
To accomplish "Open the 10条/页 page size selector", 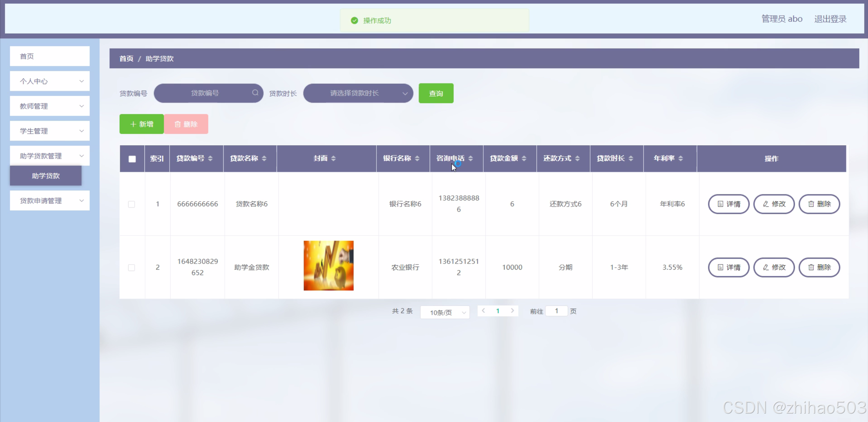I will pyautogui.click(x=445, y=312).
